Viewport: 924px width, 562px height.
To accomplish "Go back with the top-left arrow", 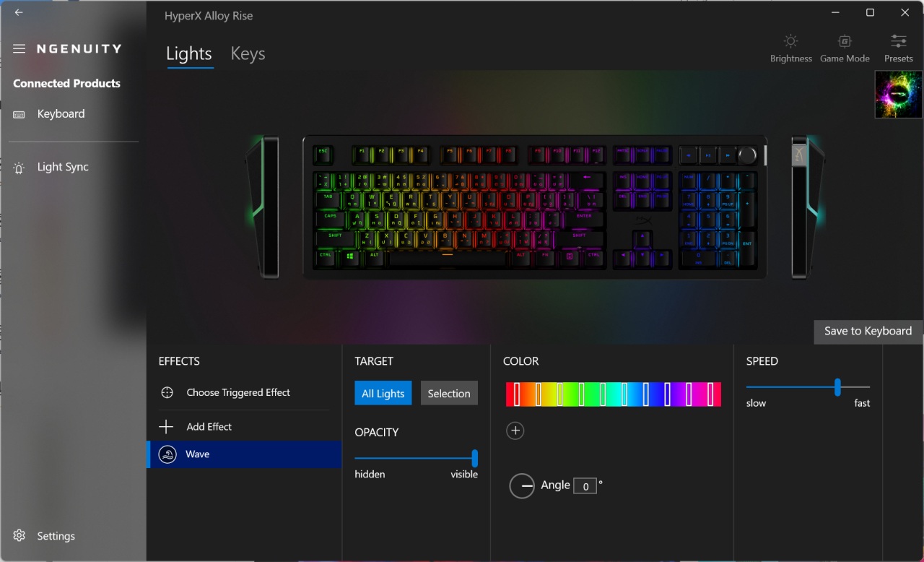I will click(19, 12).
